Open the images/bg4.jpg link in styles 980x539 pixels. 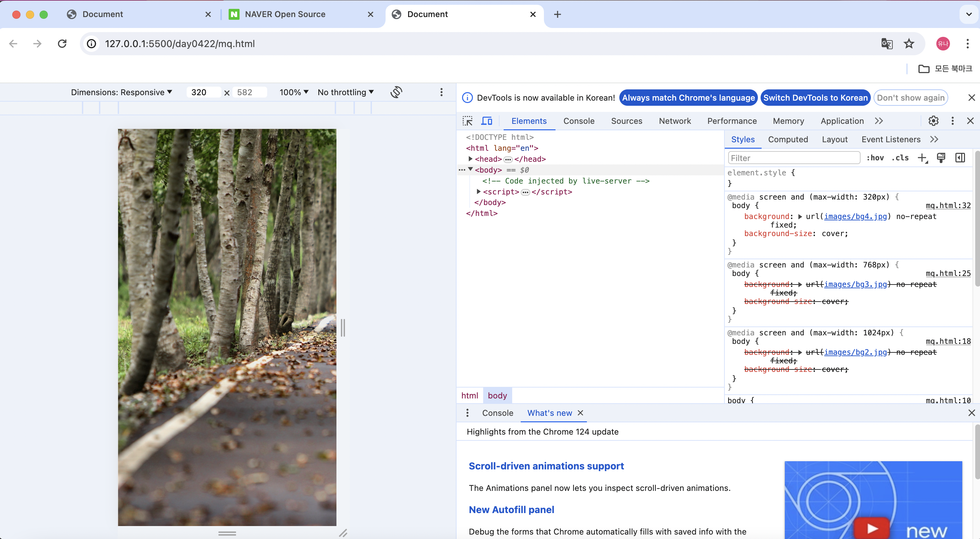click(x=855, y=216)
